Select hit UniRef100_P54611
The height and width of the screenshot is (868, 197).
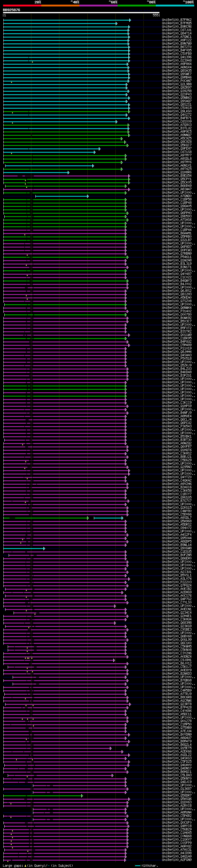pyautogui.click(x=177, y=257)
